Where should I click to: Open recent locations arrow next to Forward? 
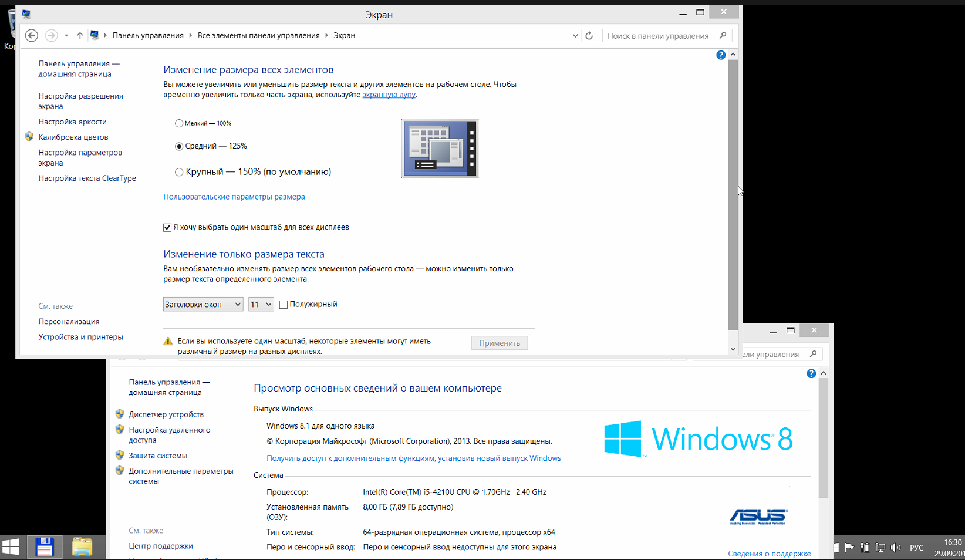[66, 36]
